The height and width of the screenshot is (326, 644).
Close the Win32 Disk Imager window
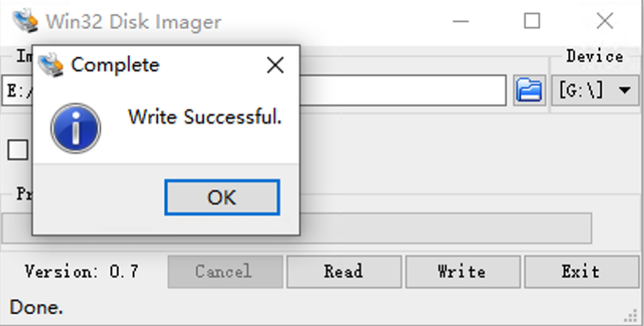605,21
